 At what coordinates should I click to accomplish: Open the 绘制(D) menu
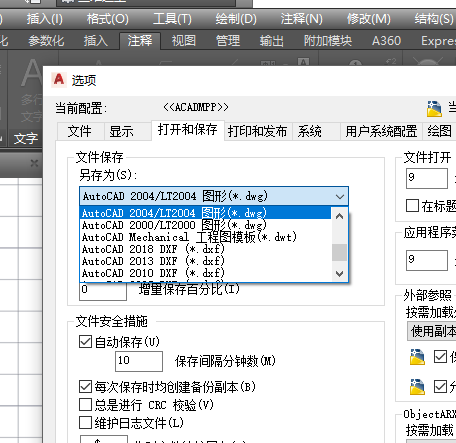(236, 19)
